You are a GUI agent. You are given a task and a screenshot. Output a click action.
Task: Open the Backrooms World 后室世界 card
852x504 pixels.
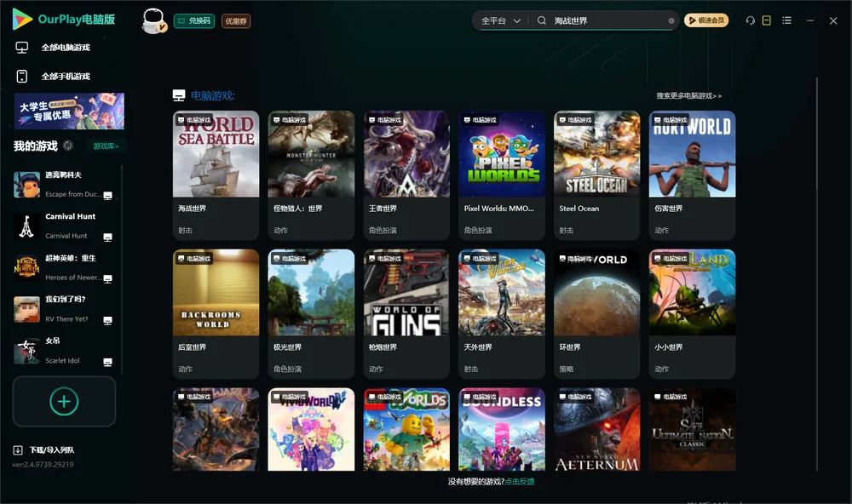click(x=216, y=313)
